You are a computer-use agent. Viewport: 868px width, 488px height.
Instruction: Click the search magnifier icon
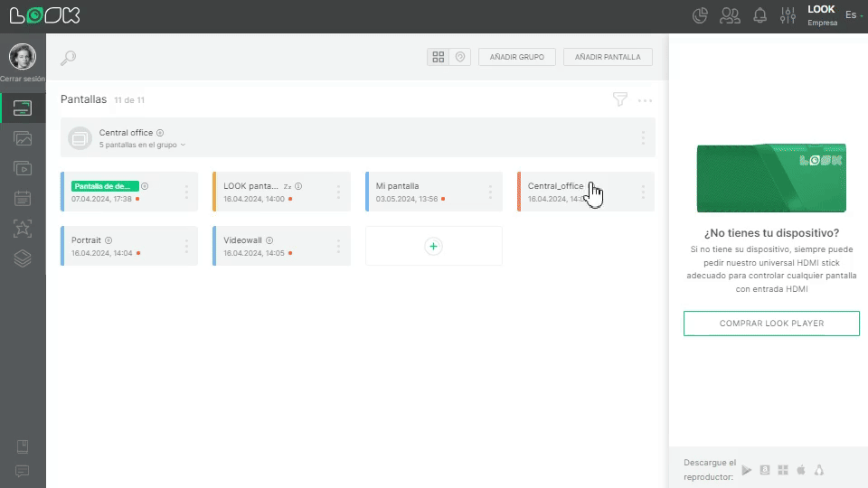68,58
